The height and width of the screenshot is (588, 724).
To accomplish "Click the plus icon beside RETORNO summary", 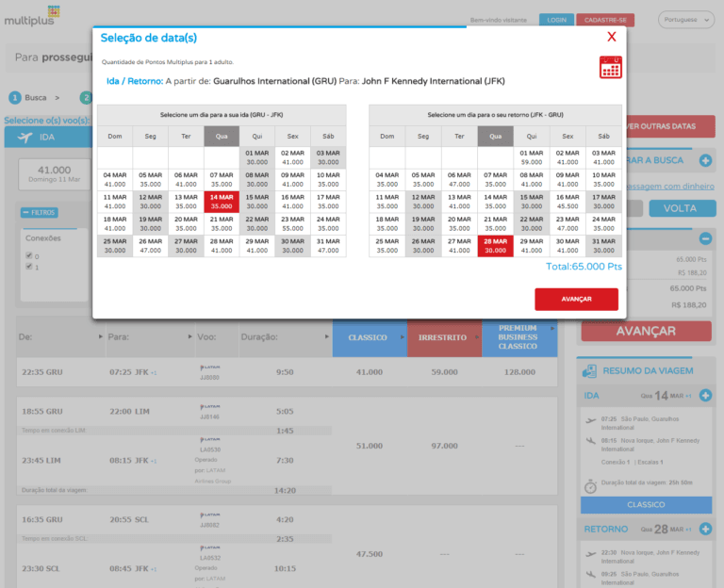I will pyautogui.click(x=705, y=529).
